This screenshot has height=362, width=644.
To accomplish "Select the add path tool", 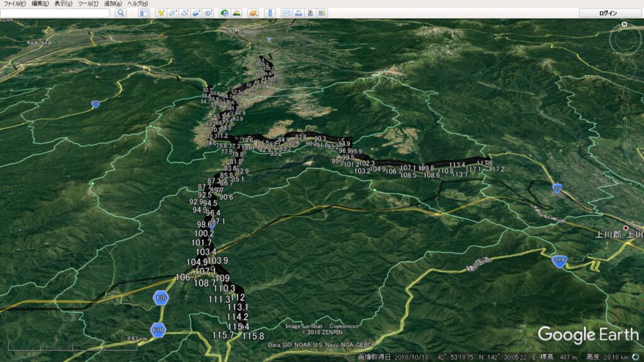I will coord(185,13).
